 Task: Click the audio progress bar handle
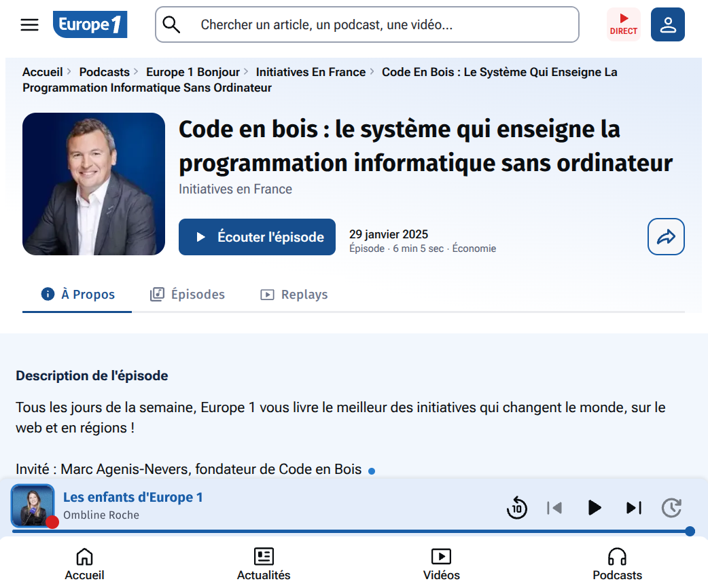[x=690, y=531]
